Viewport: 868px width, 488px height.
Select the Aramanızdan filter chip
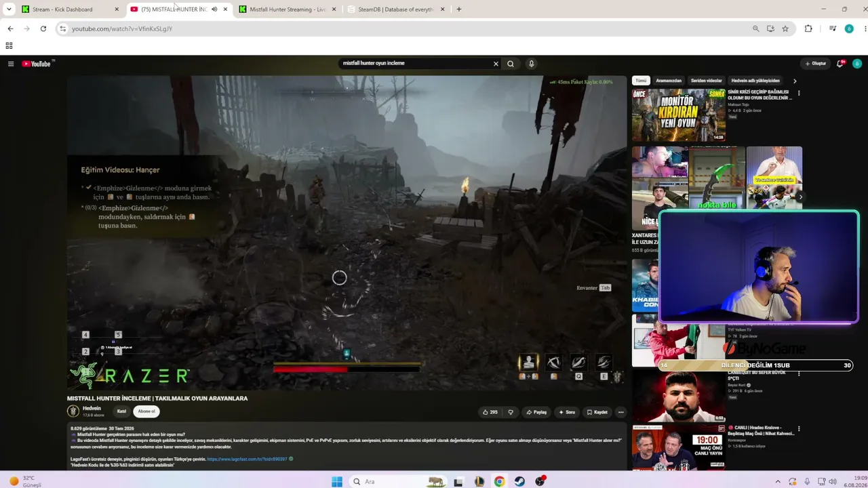(669, 81)
